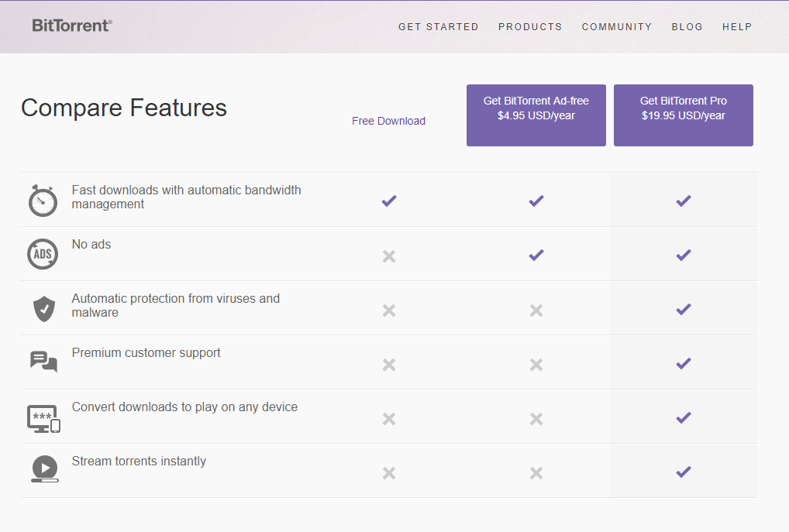Viewport: 789px width, 532px height.
Task: Click Pro column checkmark for No ads
Action: tap(684, 255)
